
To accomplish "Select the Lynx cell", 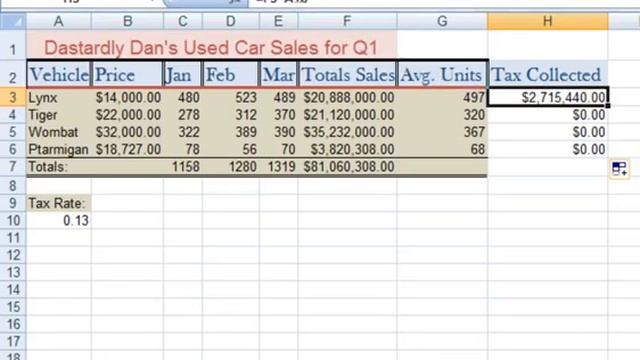I will click(59, 98).
